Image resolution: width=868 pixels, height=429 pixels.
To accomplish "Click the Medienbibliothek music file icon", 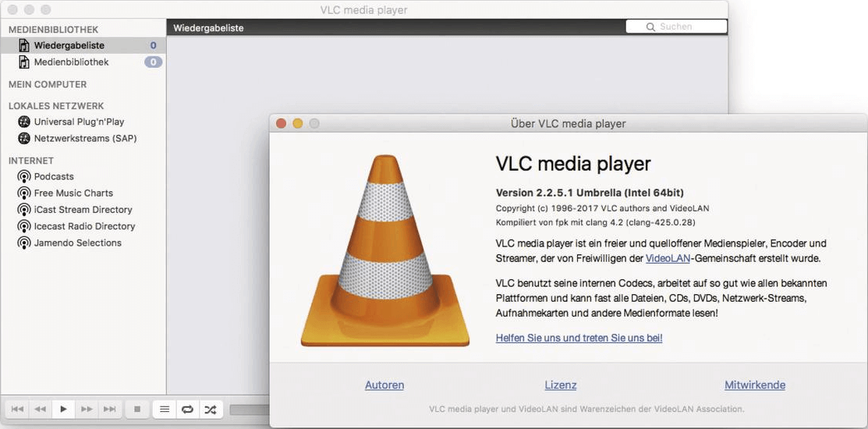I will click(x=24, y=62).
